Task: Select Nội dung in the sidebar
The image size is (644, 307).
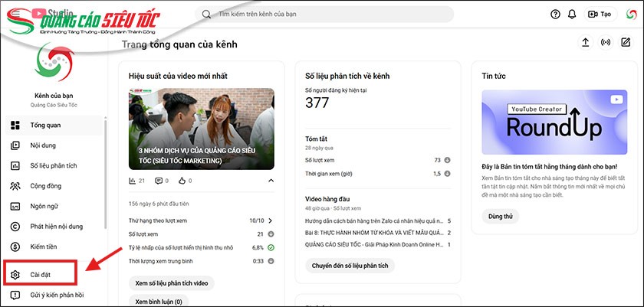Action: (x=43, y=145)
